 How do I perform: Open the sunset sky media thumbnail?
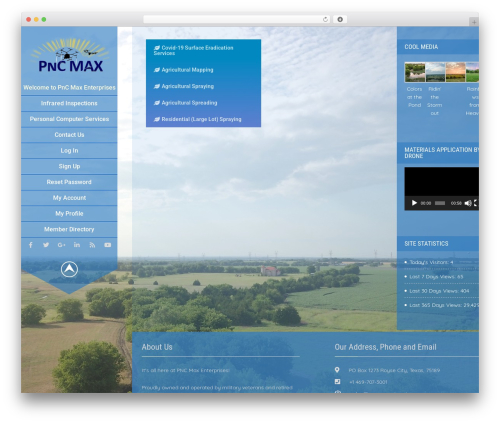[455, 72]
